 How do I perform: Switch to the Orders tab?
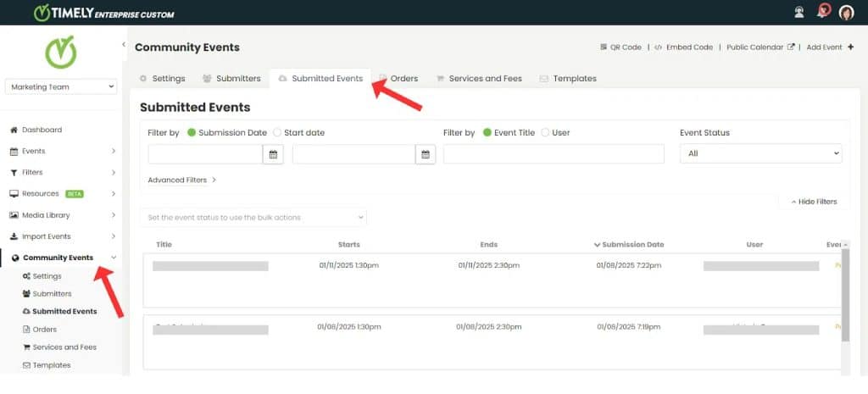[x=398, y=79]
